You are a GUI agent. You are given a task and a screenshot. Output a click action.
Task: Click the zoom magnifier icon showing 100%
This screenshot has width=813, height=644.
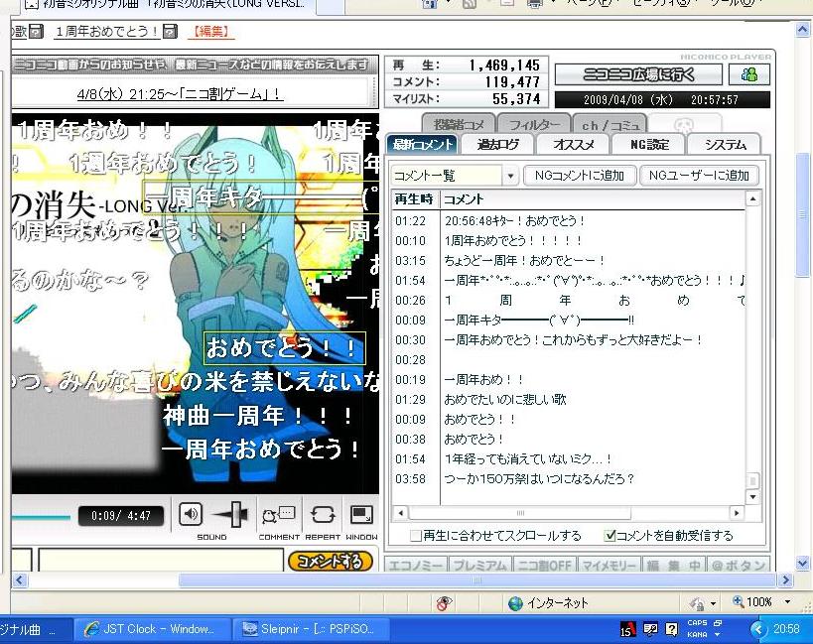point(738,601)
